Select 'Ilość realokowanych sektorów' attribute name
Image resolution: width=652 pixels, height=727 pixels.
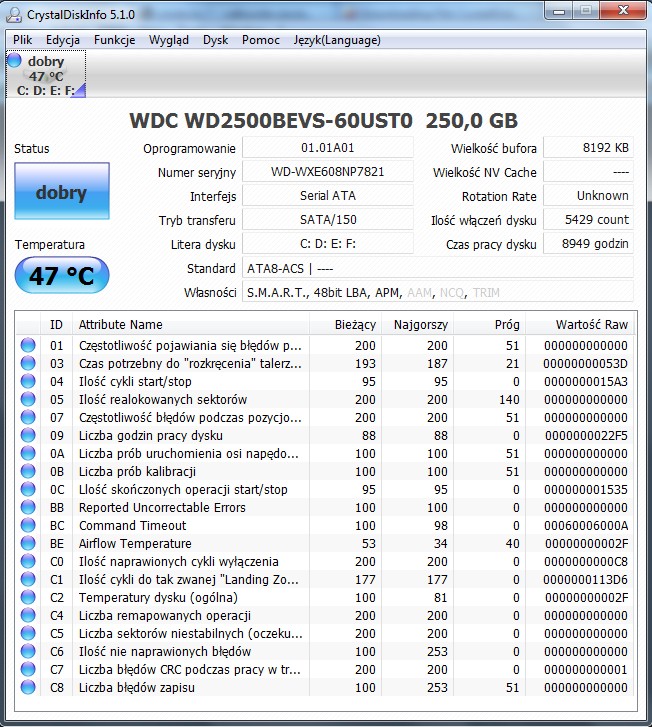(163, 399)
